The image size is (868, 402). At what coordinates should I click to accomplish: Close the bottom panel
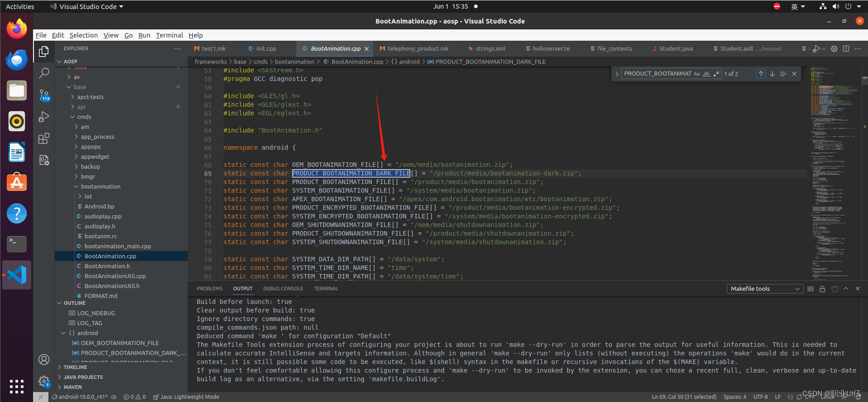[x=858, y=288]
